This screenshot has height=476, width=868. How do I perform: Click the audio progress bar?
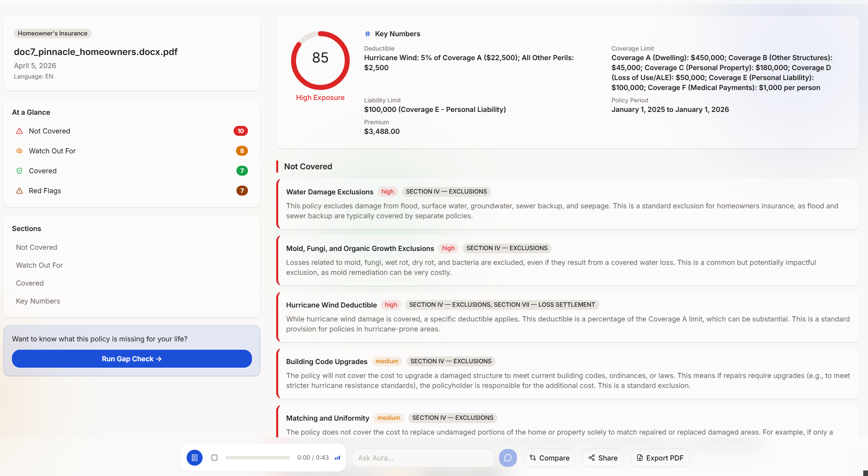258,458
